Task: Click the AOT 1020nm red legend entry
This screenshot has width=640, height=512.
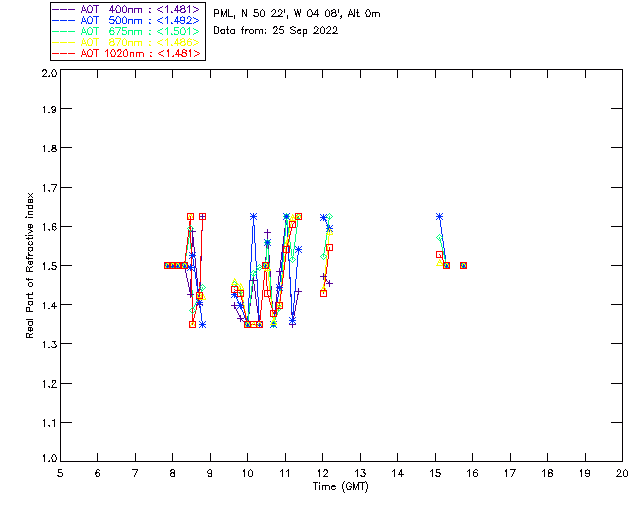Action: coord(127,53)
